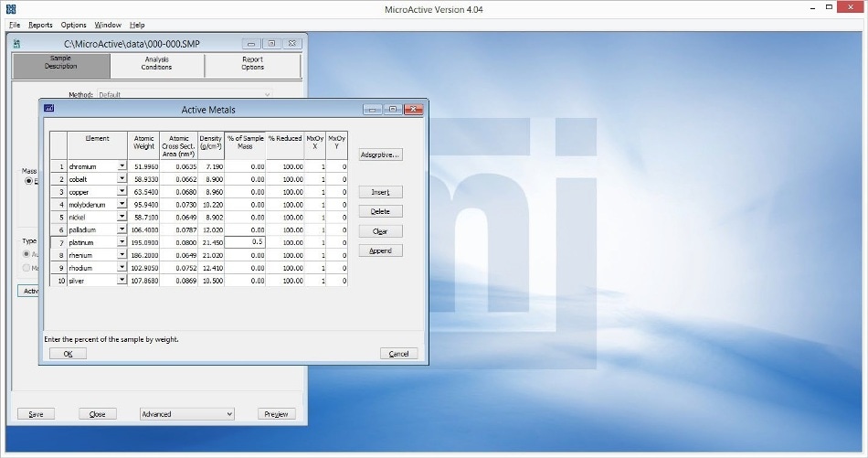Screen dimensions: 868x458
Task: Edit platinum percent of sample mass field
Action: (x=245, y=242)
